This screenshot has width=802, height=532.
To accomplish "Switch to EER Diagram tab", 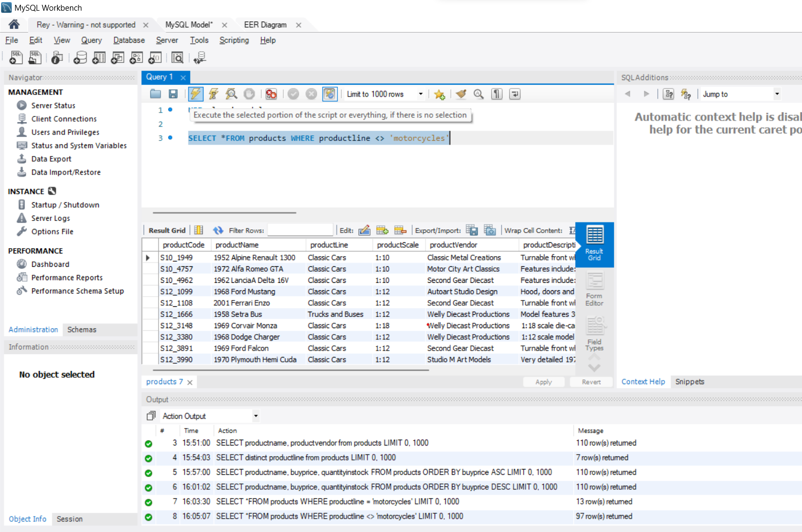I will click(x=265, y=25).
